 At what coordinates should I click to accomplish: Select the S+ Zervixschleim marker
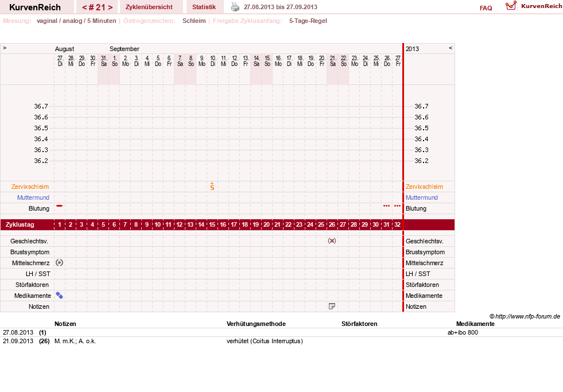tap(212, 187)
